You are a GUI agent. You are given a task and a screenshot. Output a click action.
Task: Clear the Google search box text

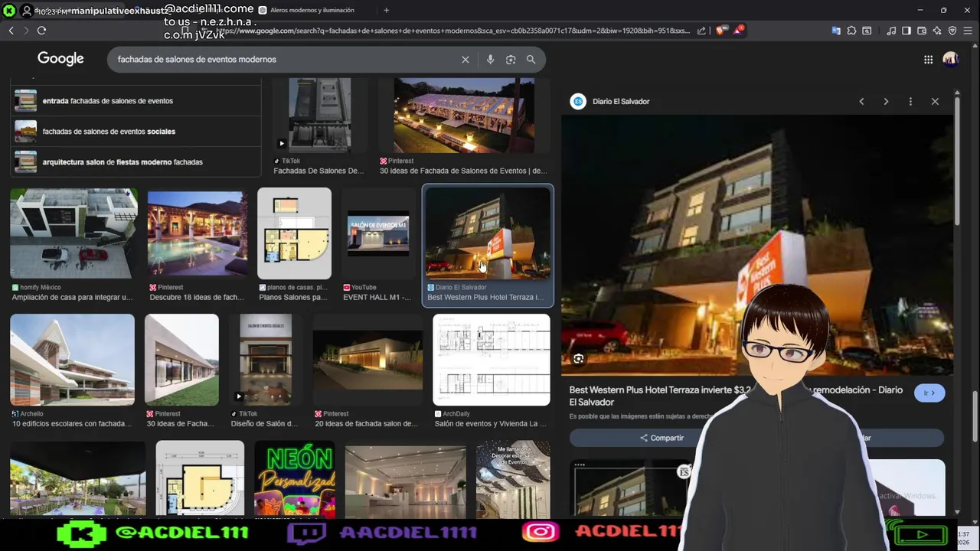tap(465, 60)
